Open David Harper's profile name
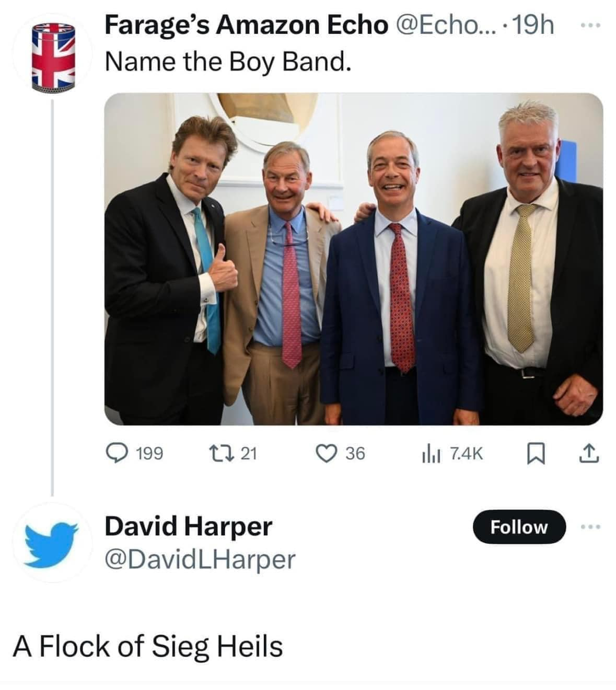 [188, 525]
